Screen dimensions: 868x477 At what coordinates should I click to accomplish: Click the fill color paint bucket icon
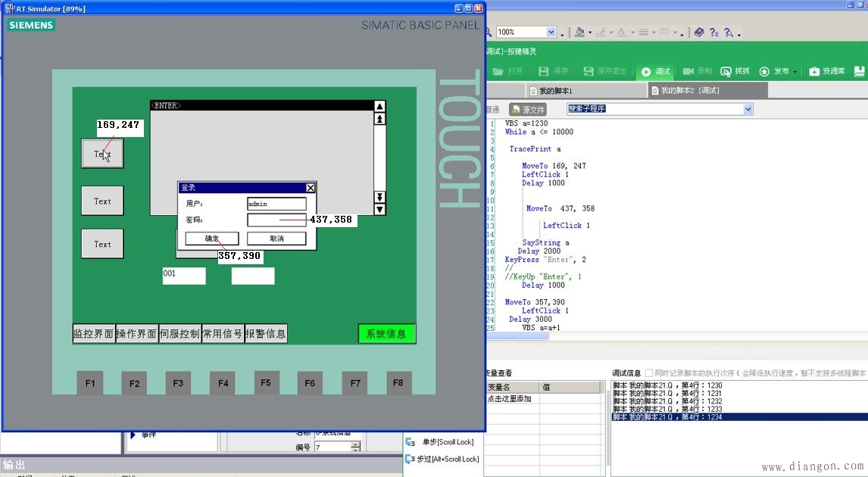coord(579,32)
